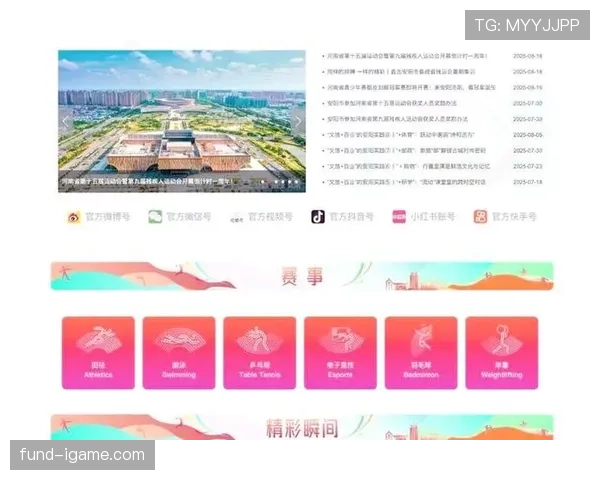The height and width of the screenshot is (480, 600).
Task: Click the 2025-07-18 date
Action: tap(528, 182)
